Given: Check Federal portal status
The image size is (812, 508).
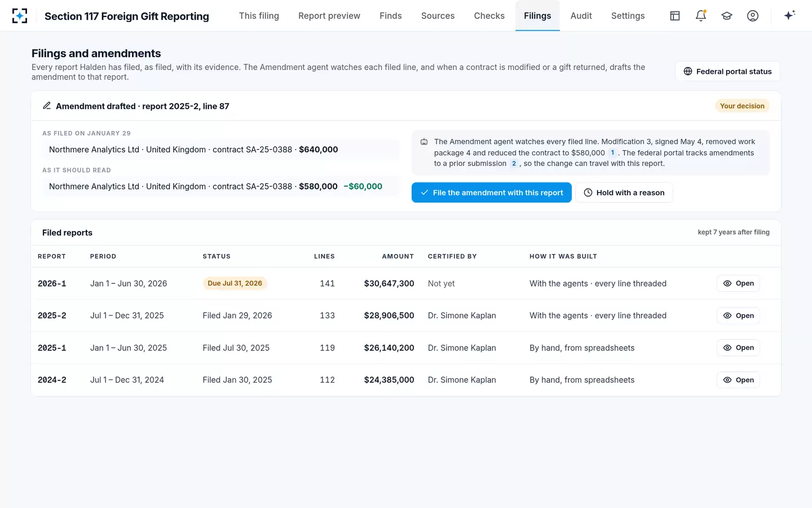Looking at the screenshot, I should 727,72.
